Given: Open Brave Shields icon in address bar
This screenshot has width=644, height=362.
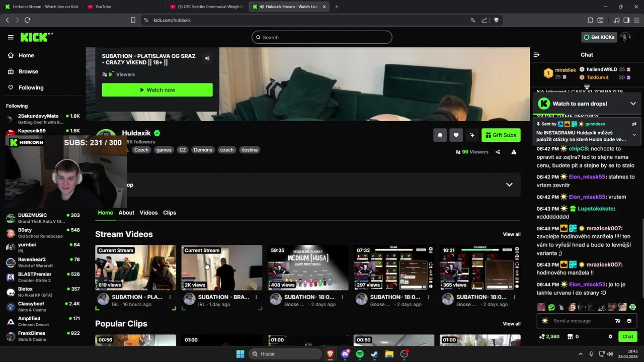Looking at the screenshot, I should tap(496, 20).
